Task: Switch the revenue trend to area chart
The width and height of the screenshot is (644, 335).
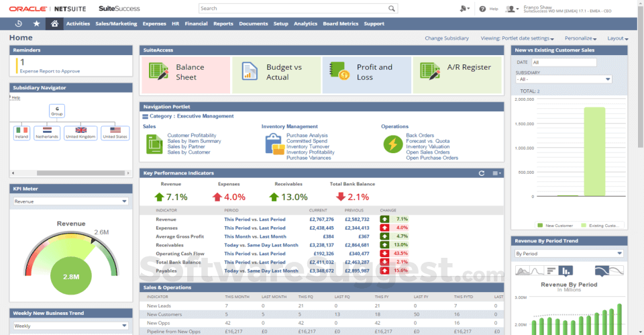Action: pyautogui.click(x=523, y=271)
